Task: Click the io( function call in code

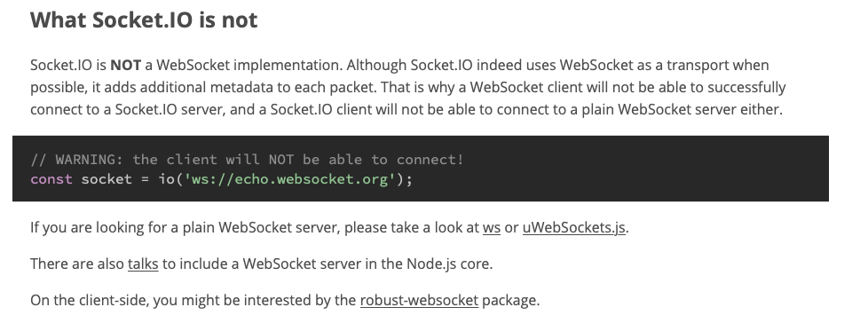Action: coord(171,179)
